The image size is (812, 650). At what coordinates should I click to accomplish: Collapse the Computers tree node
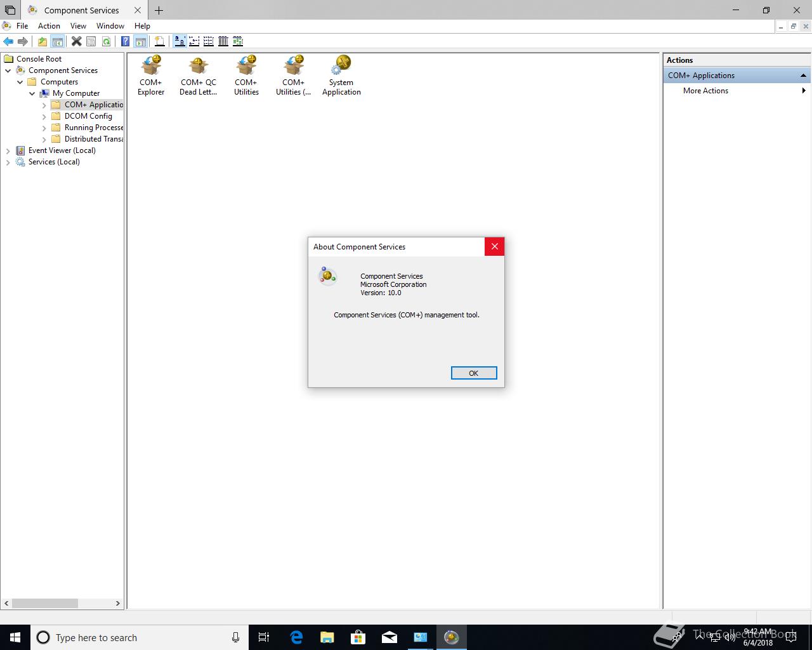(20, 82)
